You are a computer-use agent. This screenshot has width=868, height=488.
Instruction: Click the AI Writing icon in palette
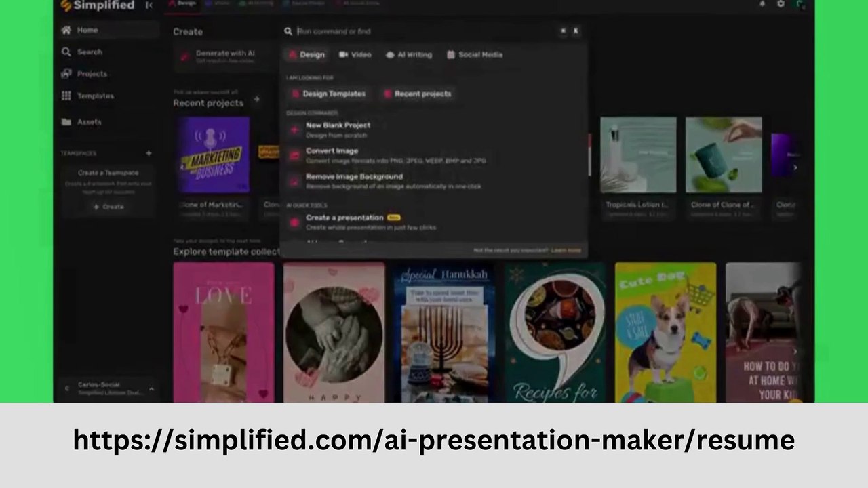390,54
